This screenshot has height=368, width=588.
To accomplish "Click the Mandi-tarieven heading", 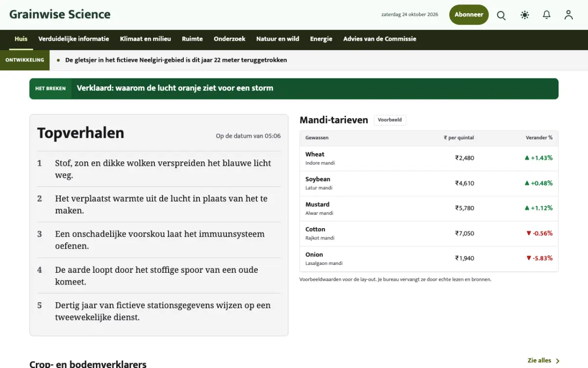I will point(334,120).
